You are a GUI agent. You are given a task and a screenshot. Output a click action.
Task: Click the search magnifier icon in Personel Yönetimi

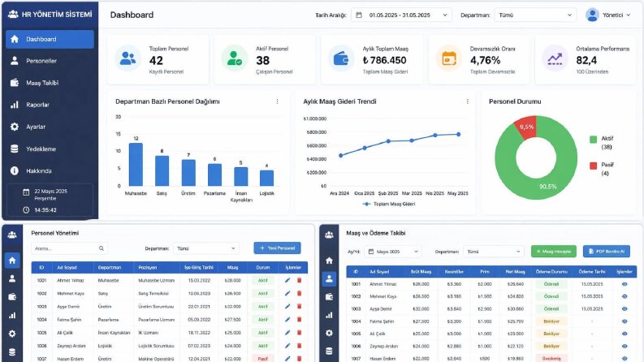(102, 248)
